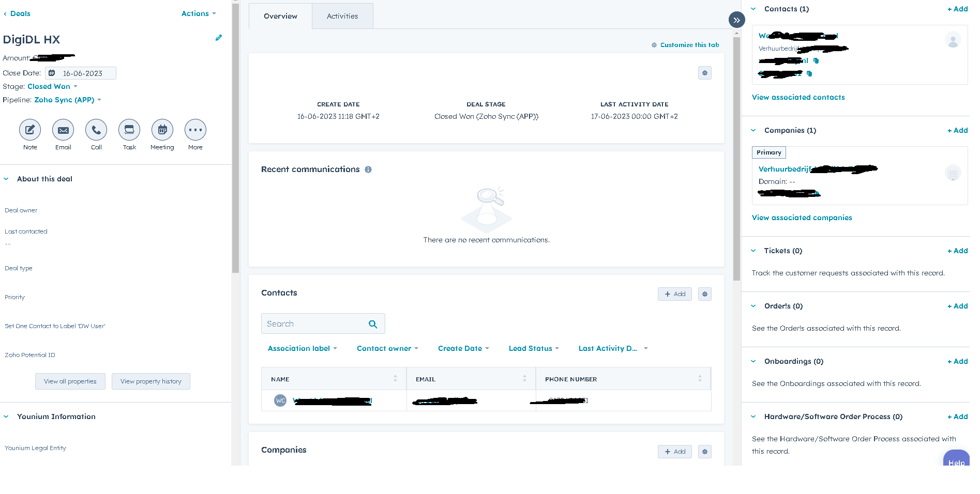Copy the contact's phone number via clipboard icon
Viewport: 980px width, 494px height.
810,73
